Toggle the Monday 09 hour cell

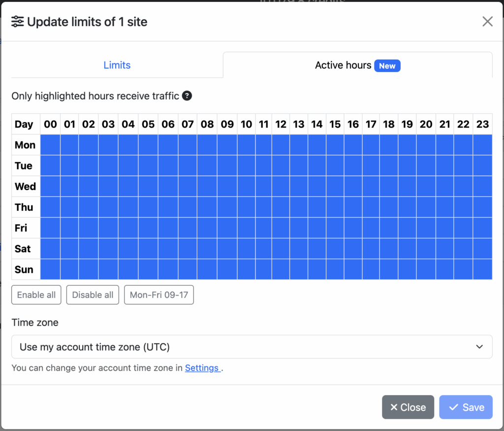227,145
